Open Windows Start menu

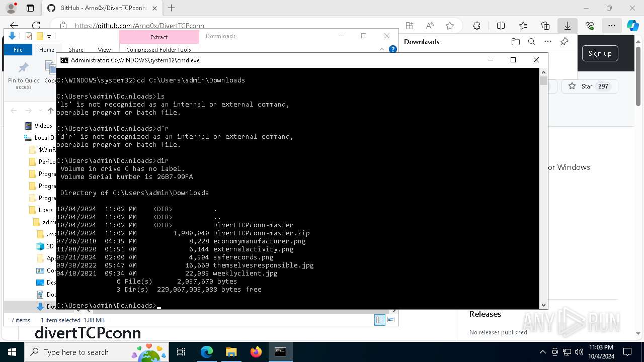click(x=12, y=352)
